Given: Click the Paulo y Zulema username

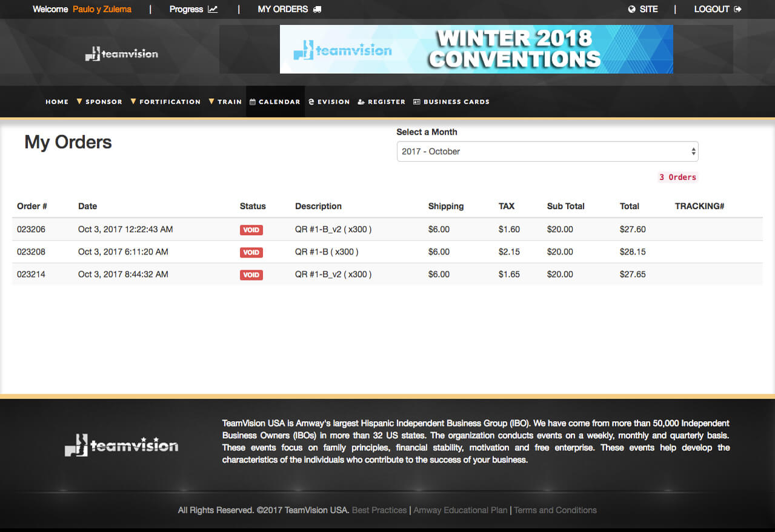Looking at the screenshot, I should click(102, 9).
